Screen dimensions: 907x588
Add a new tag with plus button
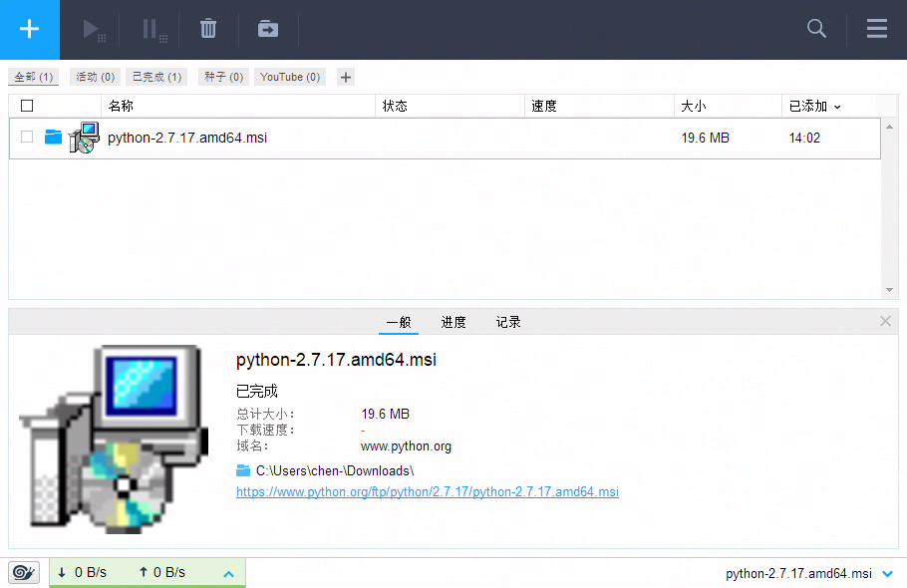pyautogui.click(x=345, y=77)
